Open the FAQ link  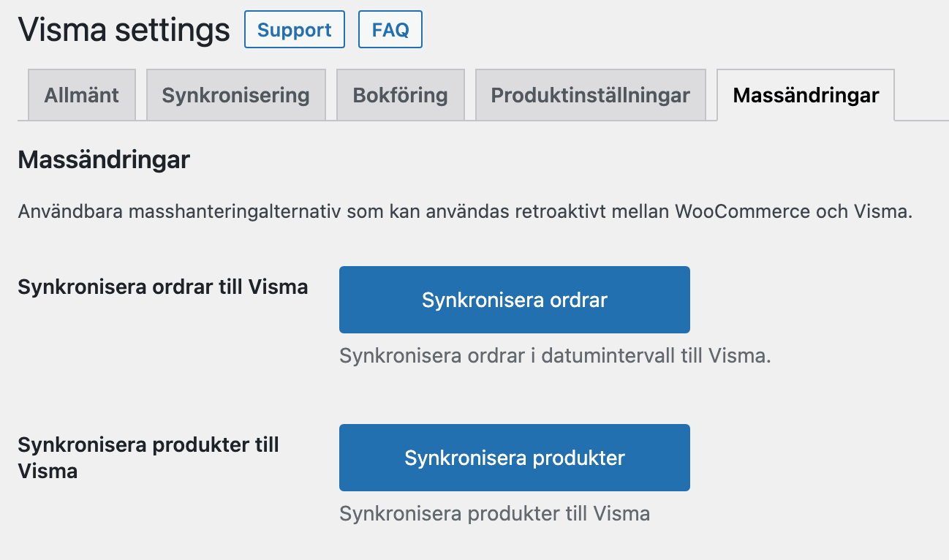tap(390, 30)
